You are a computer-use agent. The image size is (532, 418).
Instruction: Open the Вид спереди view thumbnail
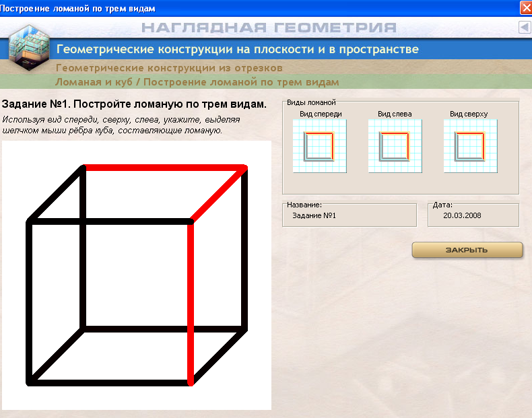coord(320,146)
